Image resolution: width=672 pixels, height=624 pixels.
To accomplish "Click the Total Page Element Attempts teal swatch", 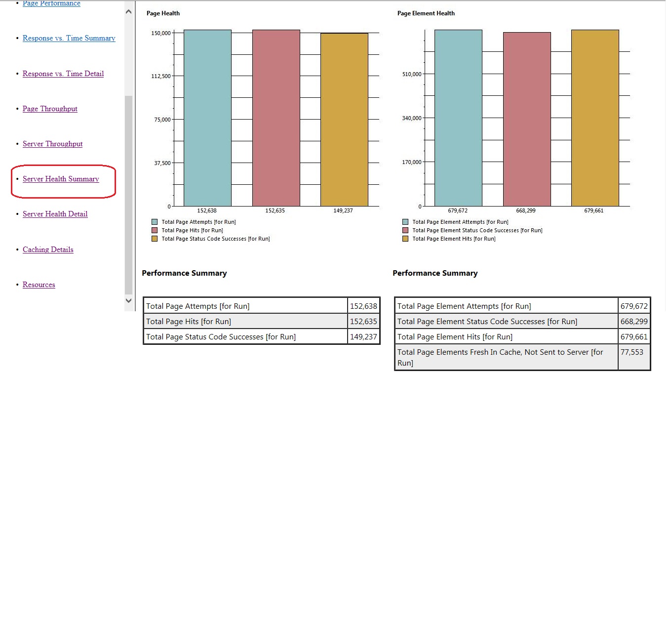I will (x=405, y=222).
